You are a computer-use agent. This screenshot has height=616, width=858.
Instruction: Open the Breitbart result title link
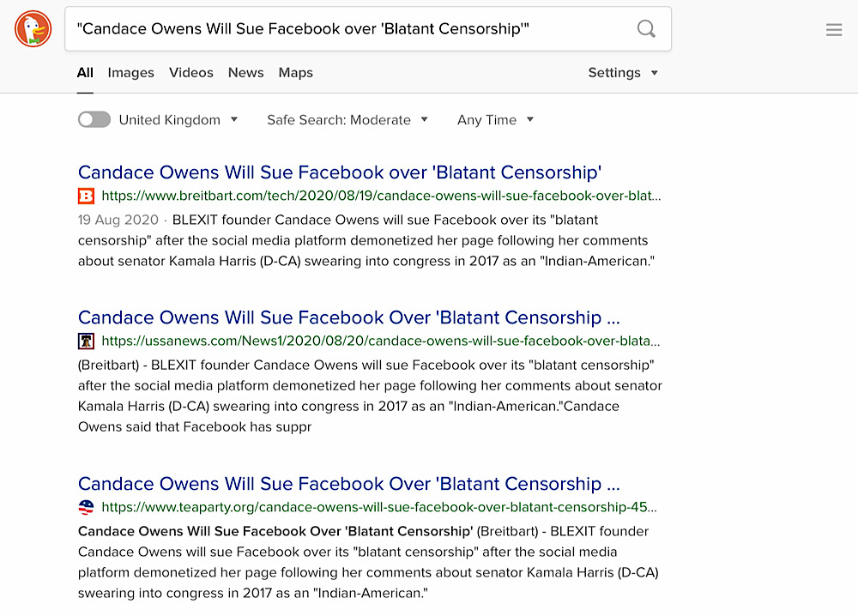pyautogui.click(x=339, y=172)
